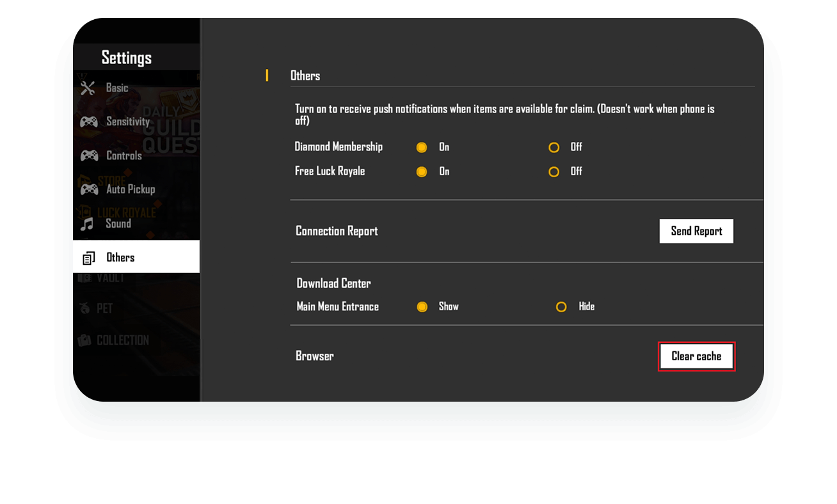Turn off Diamond Membership notifications

pyautogui.click(x=554, y=147)
